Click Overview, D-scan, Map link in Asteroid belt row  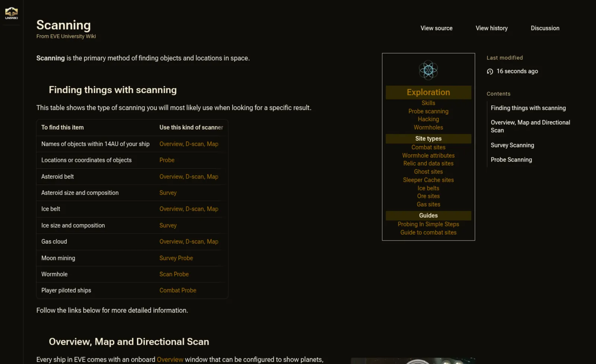[x=189, y=176]
